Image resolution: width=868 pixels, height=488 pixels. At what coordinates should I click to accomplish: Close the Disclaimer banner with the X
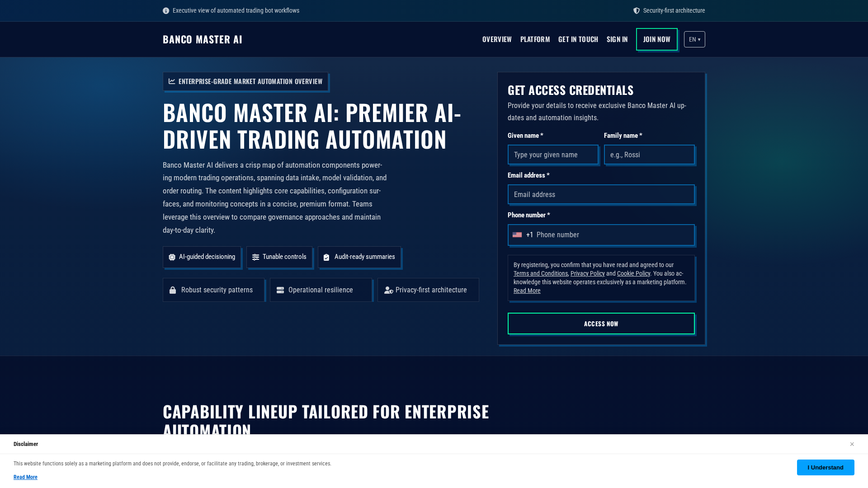pyautogui.click(x=852, y=444)
